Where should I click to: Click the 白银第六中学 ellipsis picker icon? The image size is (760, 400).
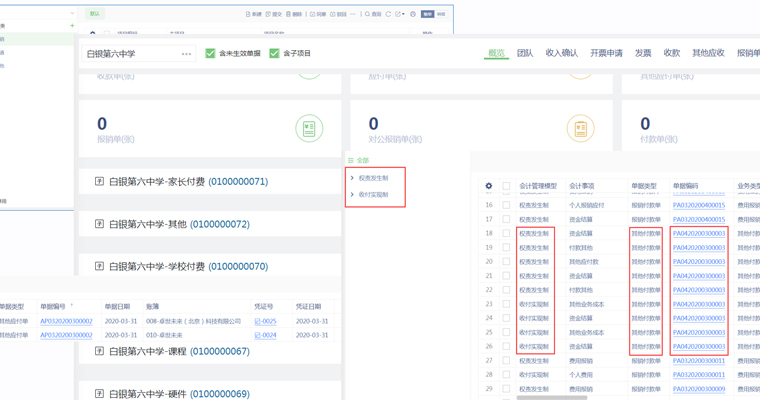(x=186, y=54)
